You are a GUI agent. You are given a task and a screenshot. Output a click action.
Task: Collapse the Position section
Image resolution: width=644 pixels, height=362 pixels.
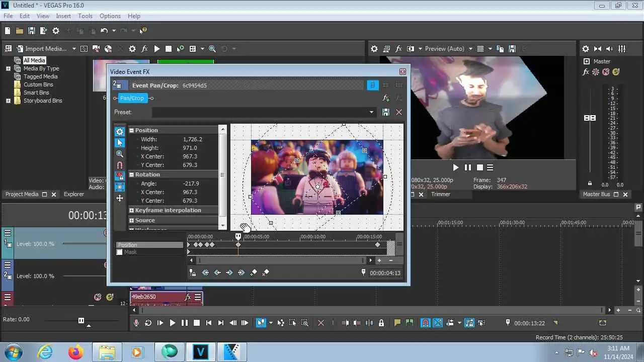point(132,130)
